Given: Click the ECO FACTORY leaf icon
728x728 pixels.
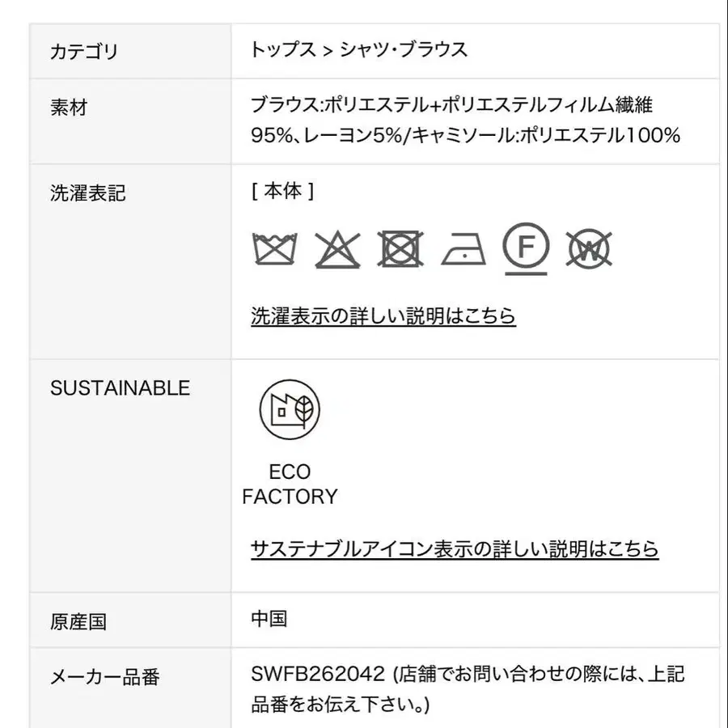Looking at the screenshot, I should (x=290, y=409).
